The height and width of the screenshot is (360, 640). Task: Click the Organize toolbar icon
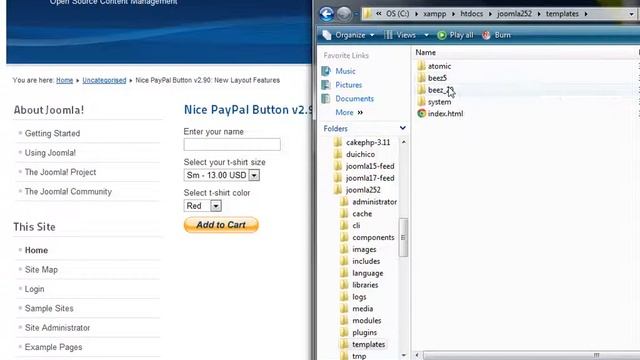pyautogui.click(x=327, y=35)
